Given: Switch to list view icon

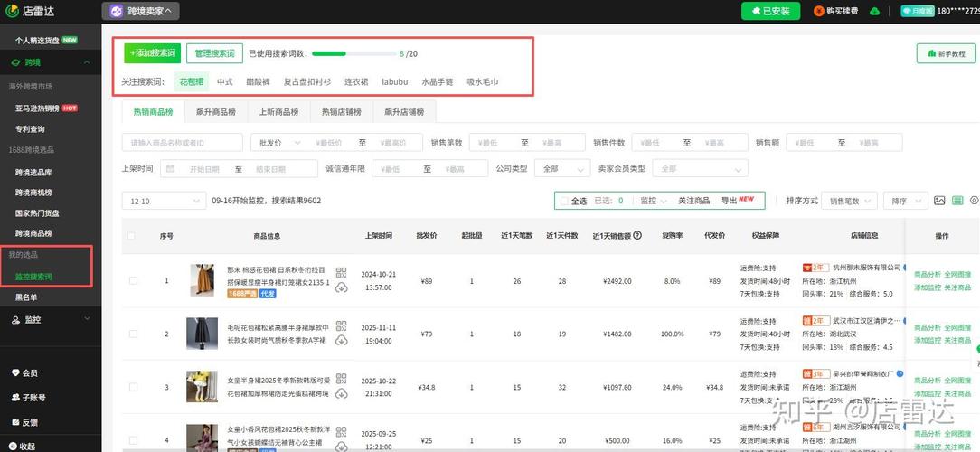Looking at the screenshot, I should click(x=958, y=201).
